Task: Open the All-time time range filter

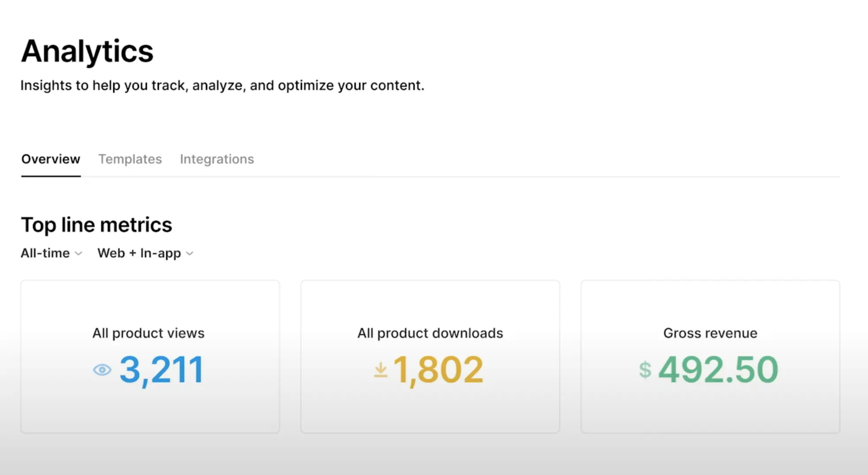Action: pyautogui.click(x=46, y=253)
